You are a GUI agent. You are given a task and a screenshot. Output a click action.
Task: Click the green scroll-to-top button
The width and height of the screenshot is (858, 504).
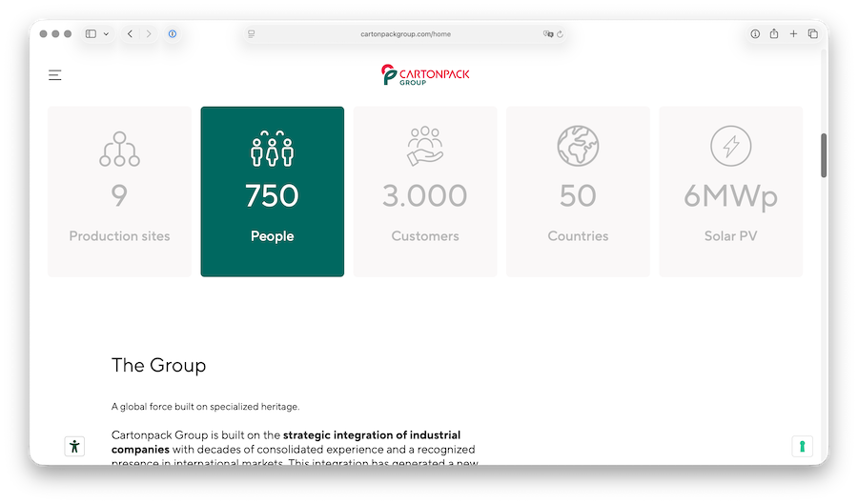pos(802,446)
